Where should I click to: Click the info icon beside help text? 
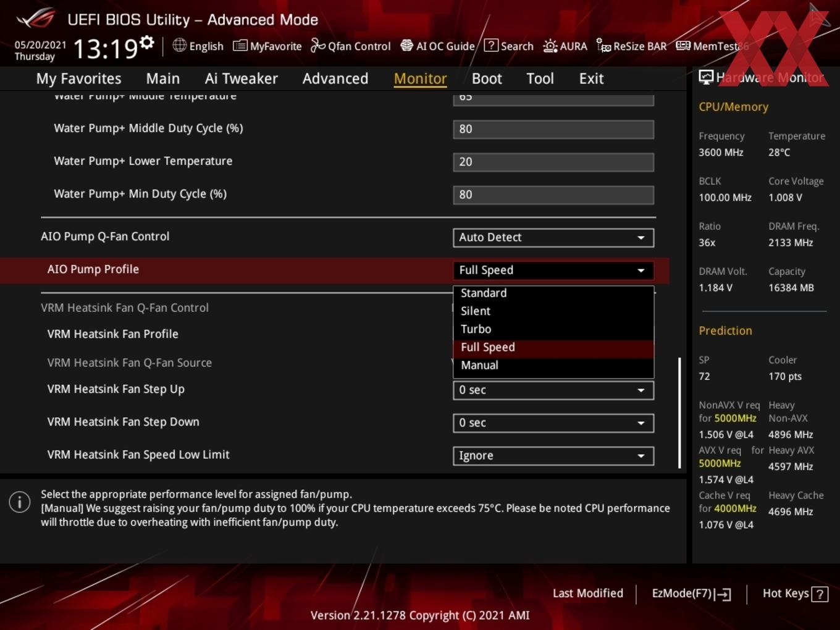20,502
